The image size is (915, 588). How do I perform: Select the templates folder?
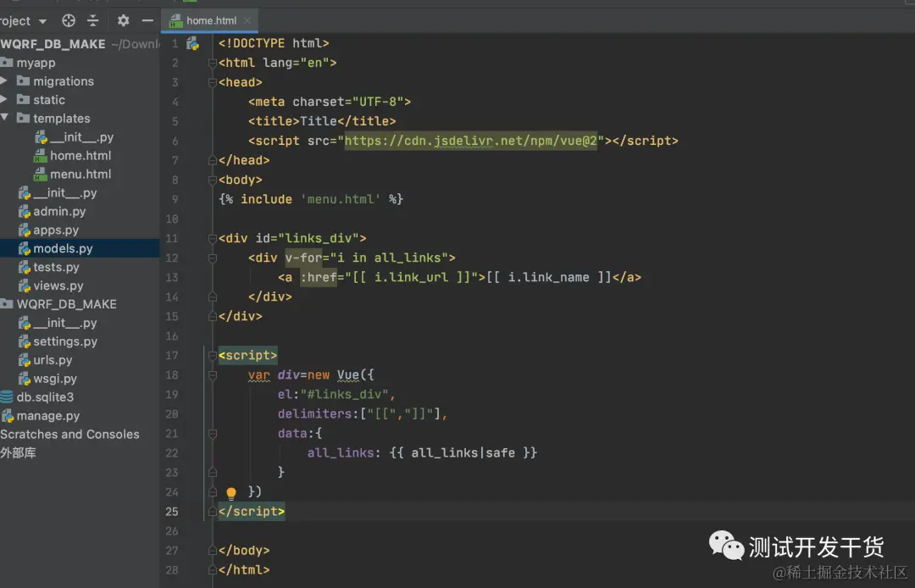[61, 119]
